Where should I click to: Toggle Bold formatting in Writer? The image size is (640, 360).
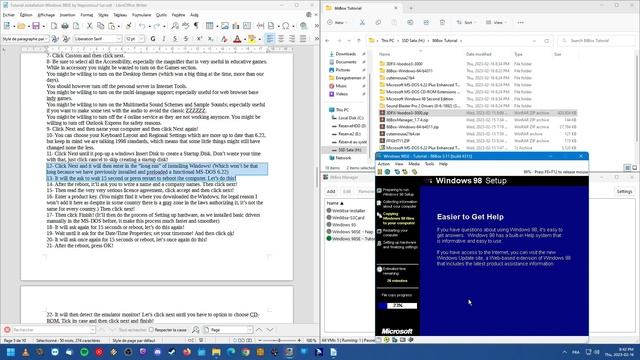(x=153, y=39)
